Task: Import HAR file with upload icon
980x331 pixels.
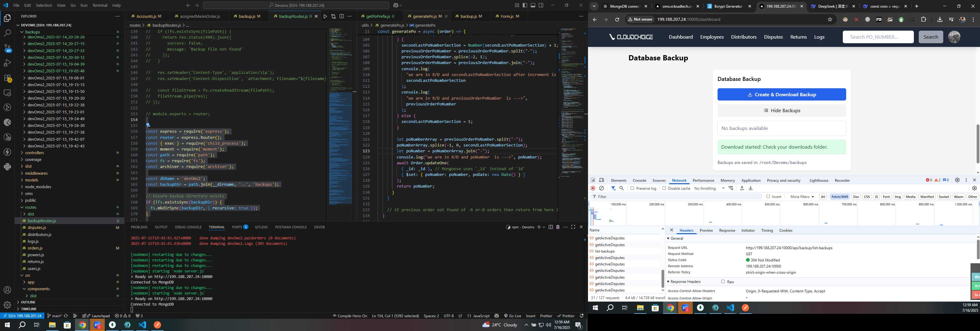Action: tap(742, 188)
